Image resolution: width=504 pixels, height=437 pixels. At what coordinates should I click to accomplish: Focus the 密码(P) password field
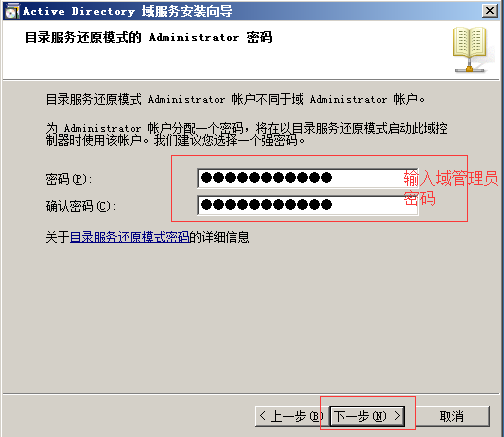pyautogui.click(x=308, y=178)
